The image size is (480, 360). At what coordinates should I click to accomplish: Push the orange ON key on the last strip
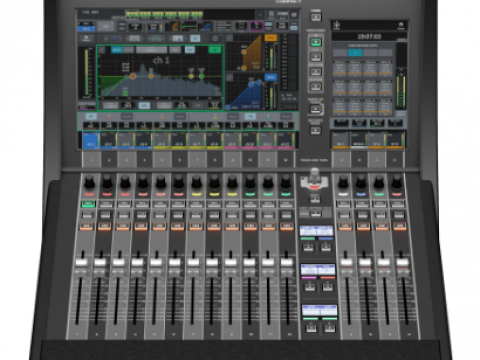coord(399,227)
